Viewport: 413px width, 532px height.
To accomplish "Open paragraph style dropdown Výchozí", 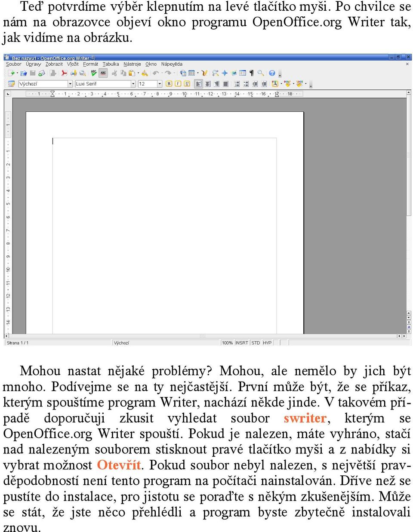I will (x=70, y=84).
